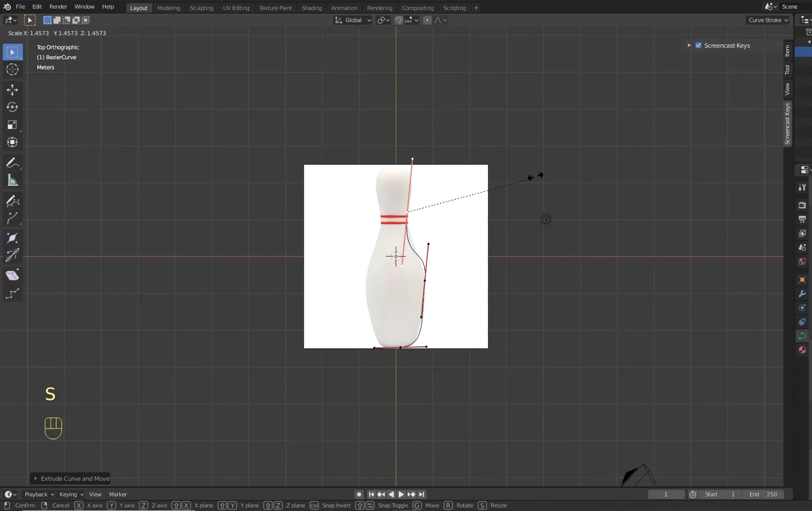Viewport: 812px width, 511px height.
Task: Toggle the snapping magnet button
Action: (x=398, y=20)
